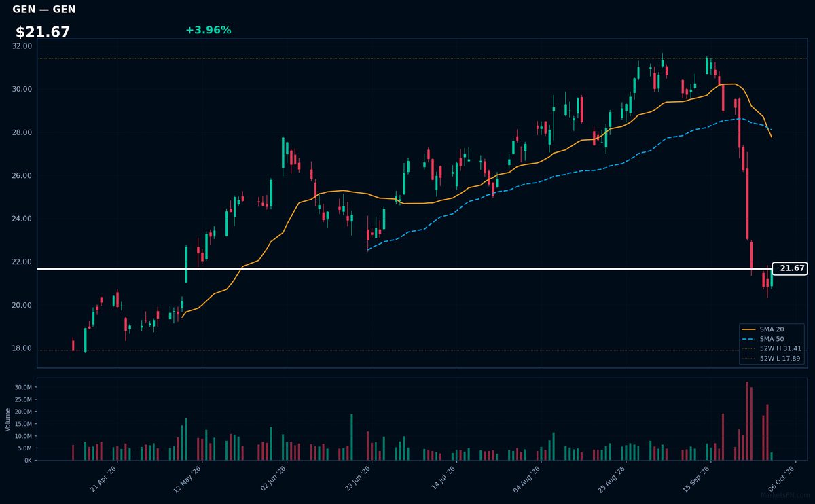
Task: Click the 30.0M volume axis label
Action: click(23, 387)
